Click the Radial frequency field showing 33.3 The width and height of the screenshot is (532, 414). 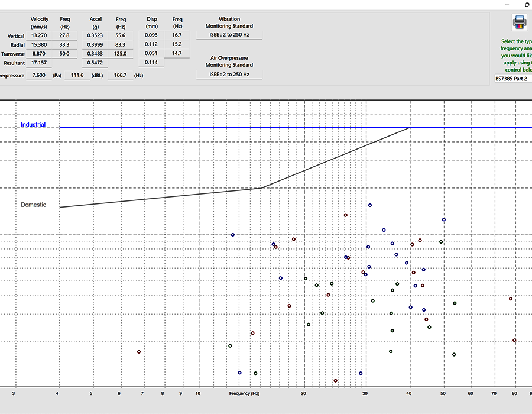point(65,44)
